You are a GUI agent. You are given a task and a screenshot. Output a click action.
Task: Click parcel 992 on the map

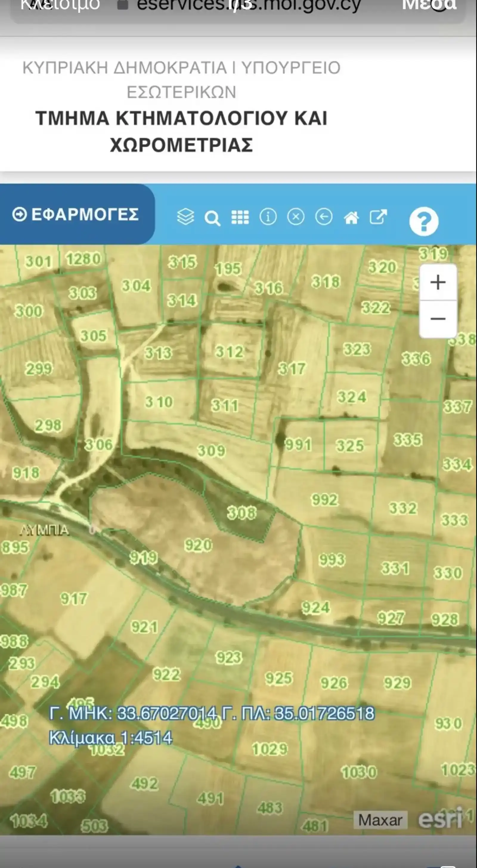tap(324, 499)
